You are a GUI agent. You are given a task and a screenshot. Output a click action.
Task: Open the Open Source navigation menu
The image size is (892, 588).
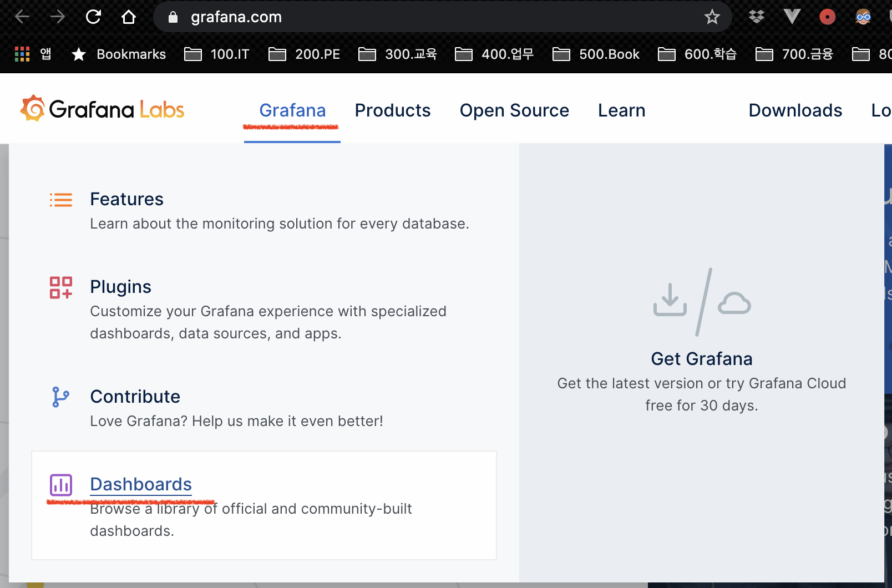pyautogui.click(x=514, y=110)
